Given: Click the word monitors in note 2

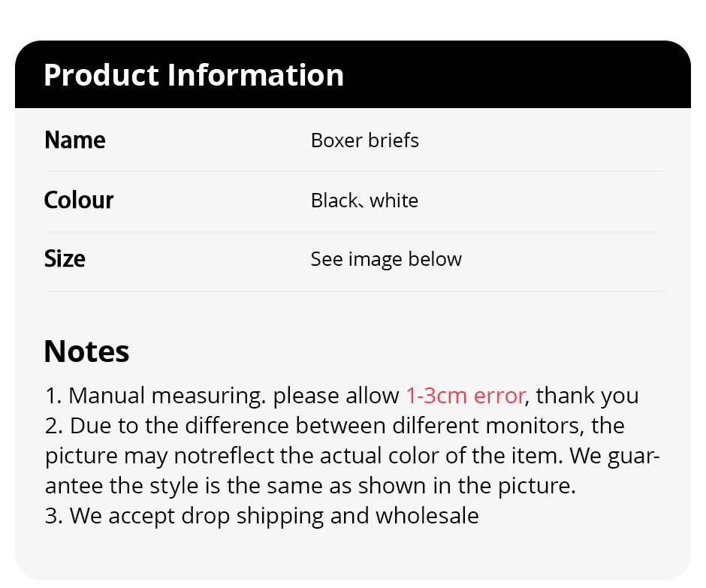Looking at the screenshot, I should tap(532, 426).
